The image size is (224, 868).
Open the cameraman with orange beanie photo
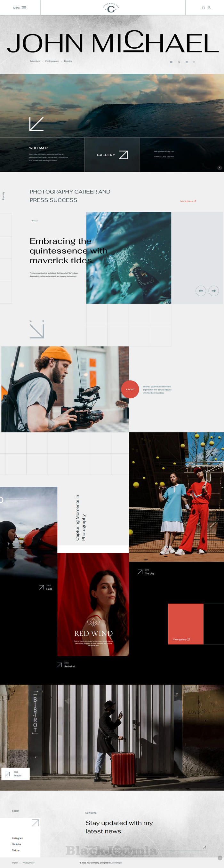(x=65, y=389)
